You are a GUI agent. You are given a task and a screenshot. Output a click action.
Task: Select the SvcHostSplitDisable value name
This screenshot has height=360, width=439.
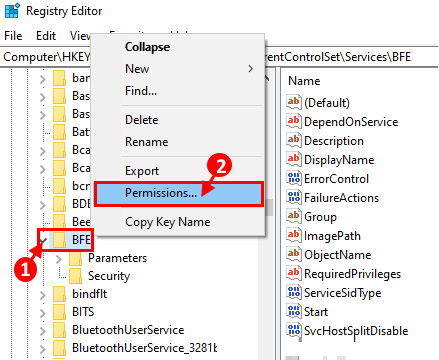point(356,331)
